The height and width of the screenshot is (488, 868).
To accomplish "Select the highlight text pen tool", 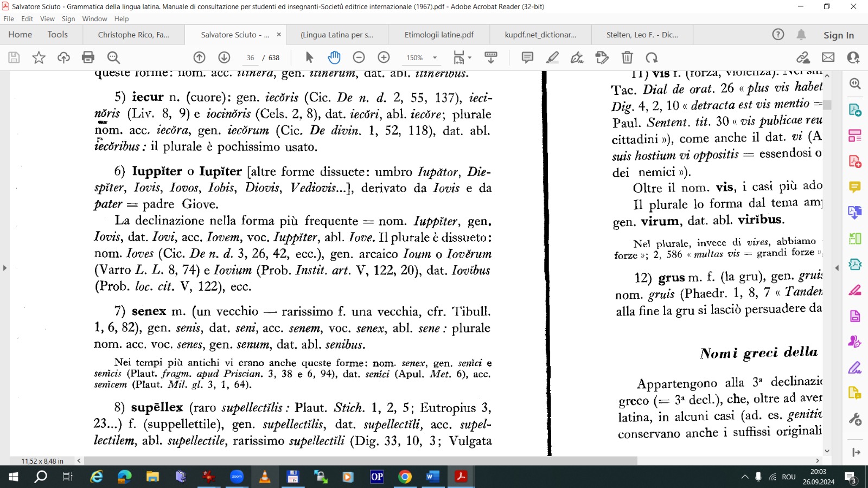I will (552, 57).
